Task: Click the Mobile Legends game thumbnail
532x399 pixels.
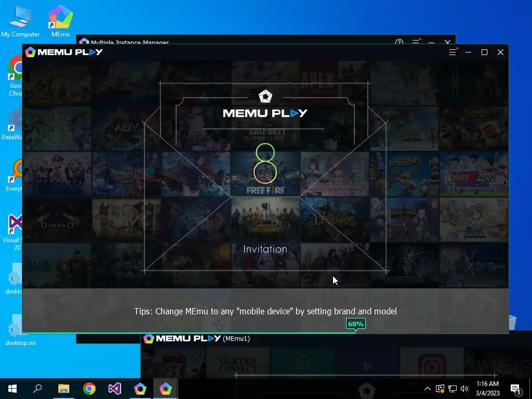Action: (126, 174)
